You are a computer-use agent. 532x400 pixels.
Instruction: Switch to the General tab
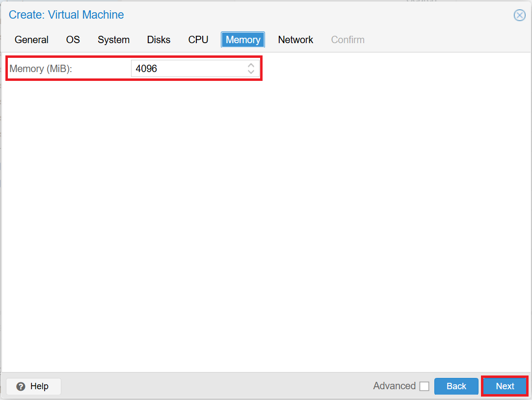point(31,40)
